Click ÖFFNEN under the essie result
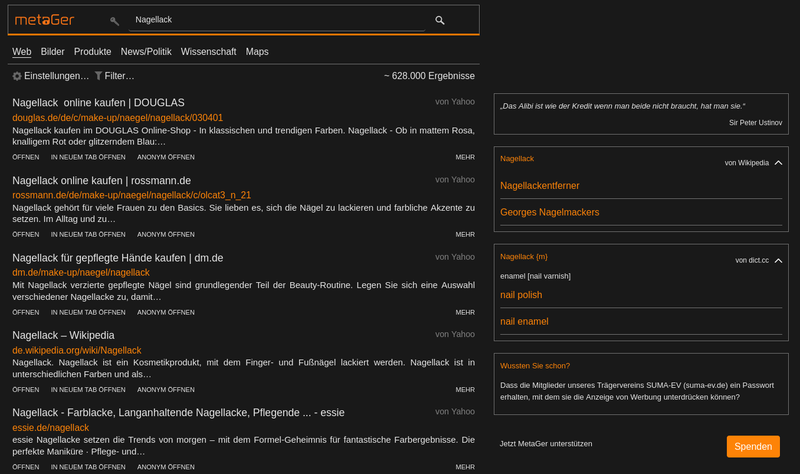Image resolution: width=800 pixels, height=474 pixels. 26,467
